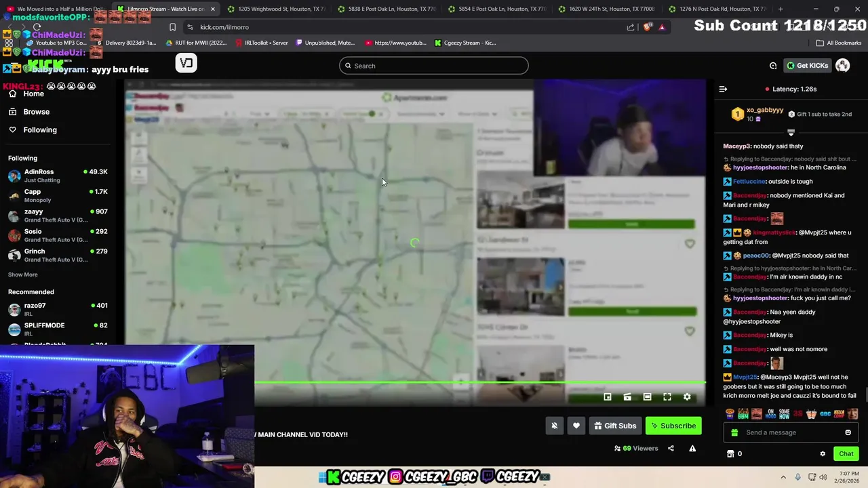Screen dimensions: 868x488
Task: Click Show More under Following
Action: coord(22,274)
